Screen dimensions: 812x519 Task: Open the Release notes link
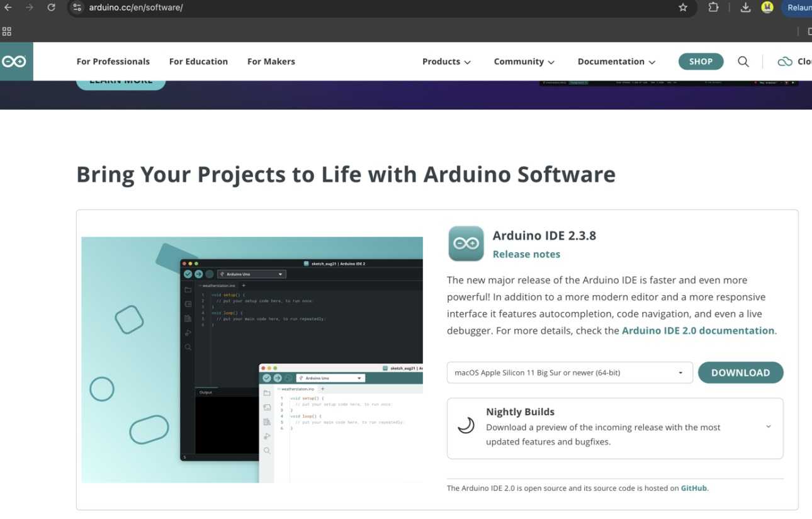[526, 254]
